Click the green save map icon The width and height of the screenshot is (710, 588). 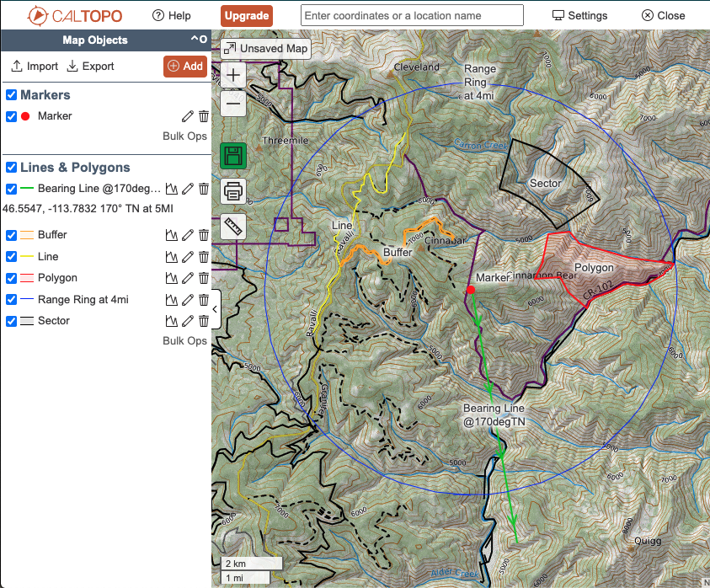tap(233, 157)
